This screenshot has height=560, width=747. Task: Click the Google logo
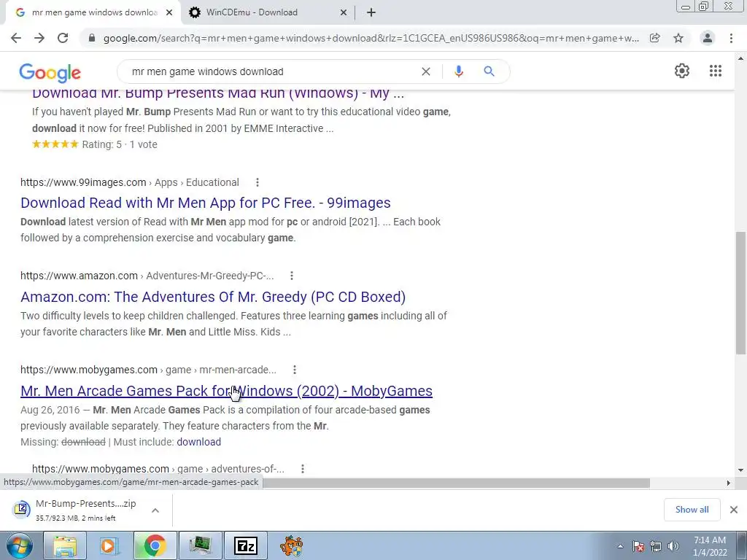pos(50,72)
